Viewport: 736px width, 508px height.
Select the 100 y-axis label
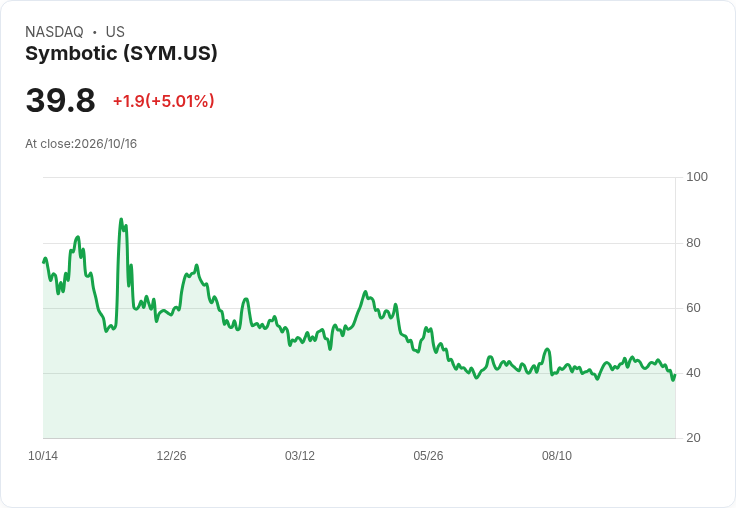[x=697, y=177]
